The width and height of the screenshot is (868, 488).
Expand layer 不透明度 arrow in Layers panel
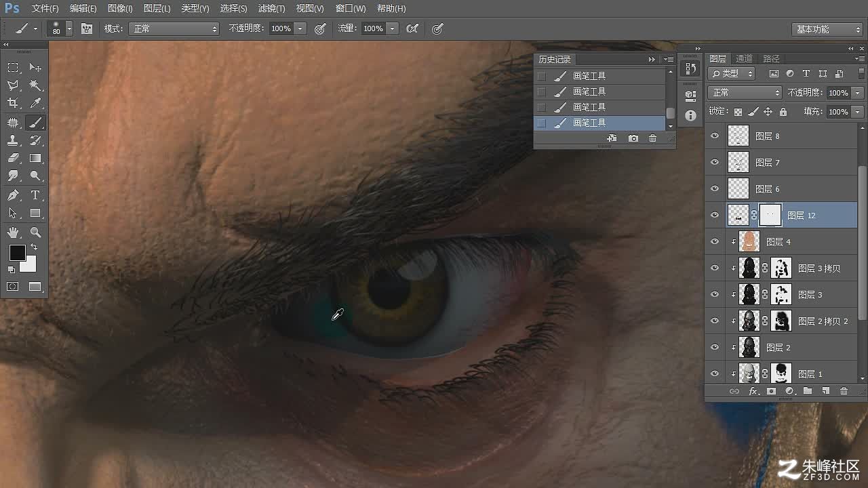[x=858, y=92]
